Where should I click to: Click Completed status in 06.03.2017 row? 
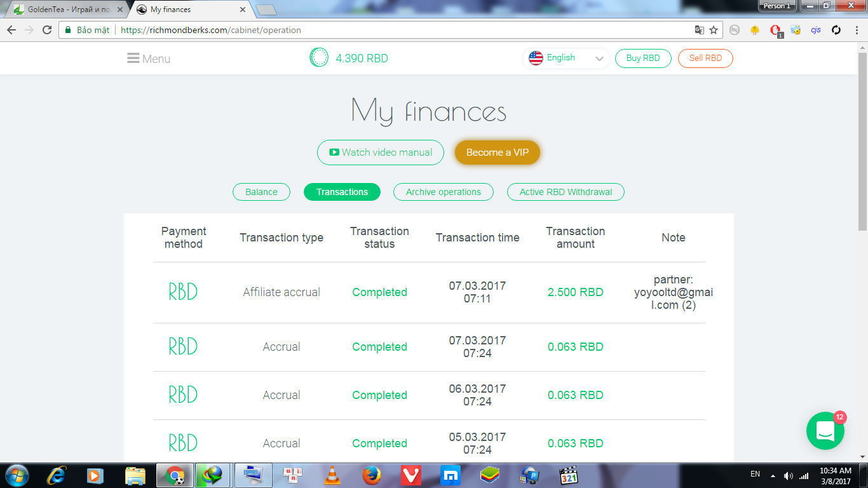pyautogui.click(x=379, y=395)
